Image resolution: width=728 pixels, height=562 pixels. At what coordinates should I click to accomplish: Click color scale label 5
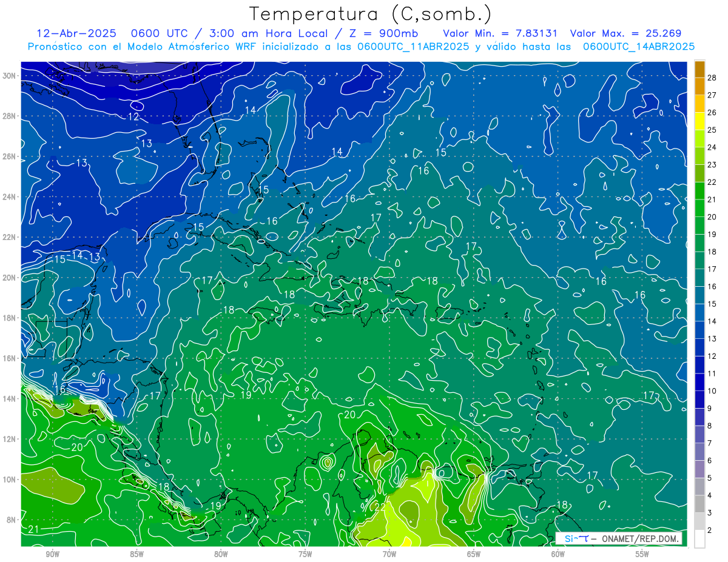tap(709, 478)
